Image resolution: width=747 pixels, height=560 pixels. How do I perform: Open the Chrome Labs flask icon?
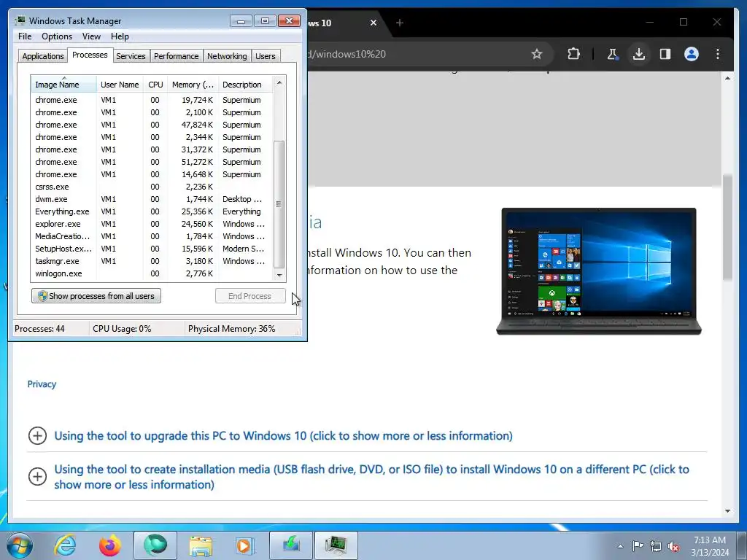[x=613, y=54]
